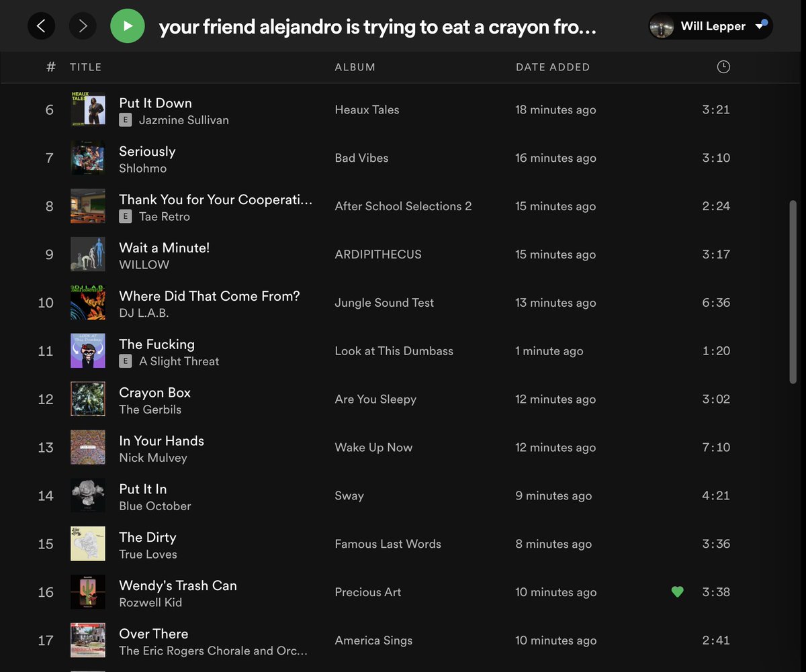Select the track title Put It Down
This screenshot has width=806, height=672.
coord(156,103)
